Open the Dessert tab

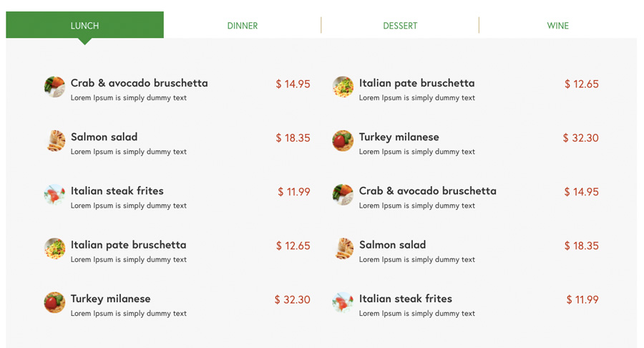pos(400,26)
